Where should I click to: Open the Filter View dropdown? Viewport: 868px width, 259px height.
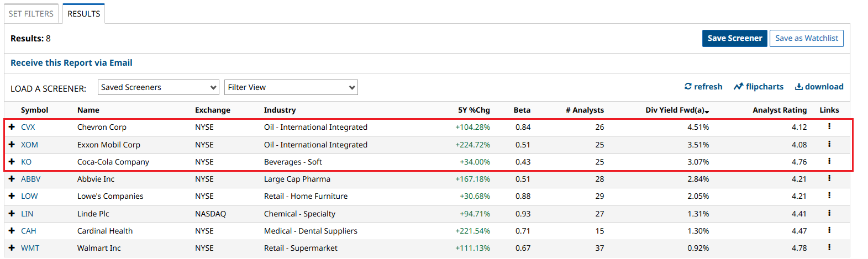pyautogui.click(x=291, y=87)
